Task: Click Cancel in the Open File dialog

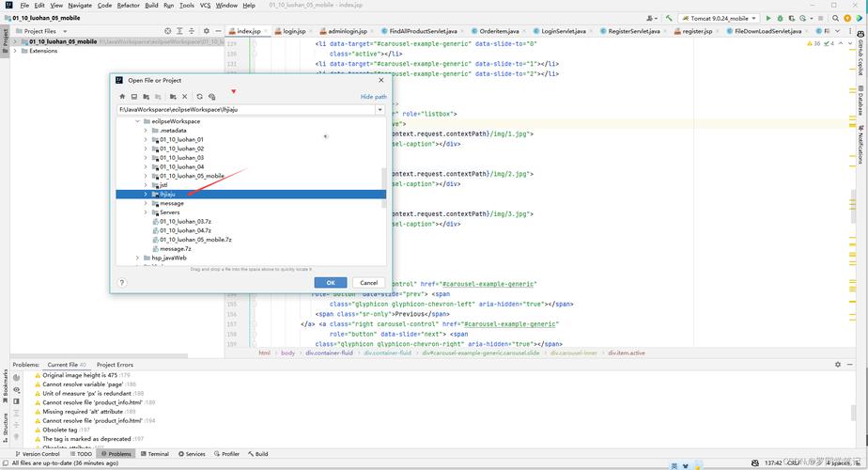Action: click(368, 283)
